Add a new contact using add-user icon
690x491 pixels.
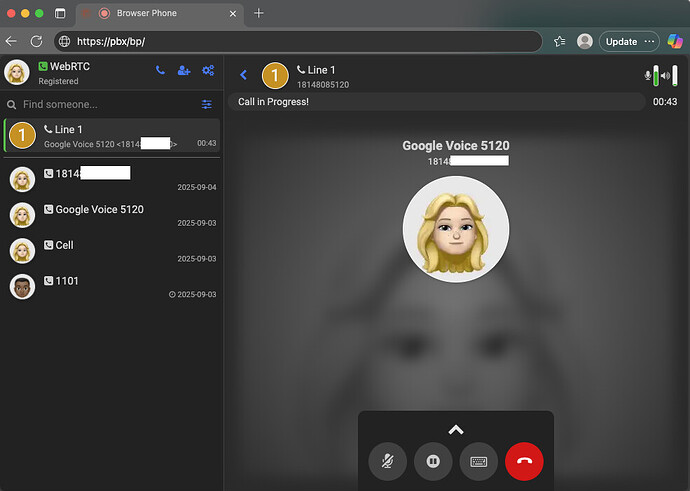point(184,71)
